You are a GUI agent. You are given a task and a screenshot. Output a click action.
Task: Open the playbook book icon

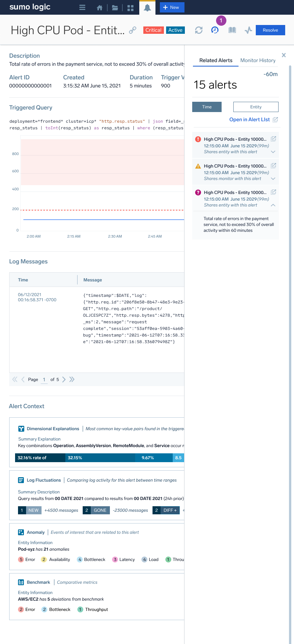coord(232,30)
